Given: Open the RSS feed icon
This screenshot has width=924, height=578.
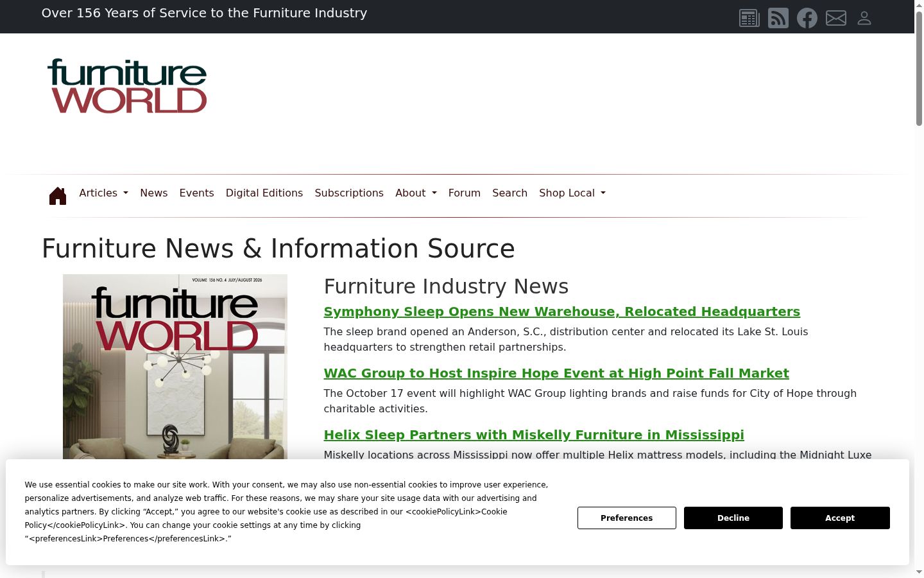Looking at the screenshot, I should 778,18.
